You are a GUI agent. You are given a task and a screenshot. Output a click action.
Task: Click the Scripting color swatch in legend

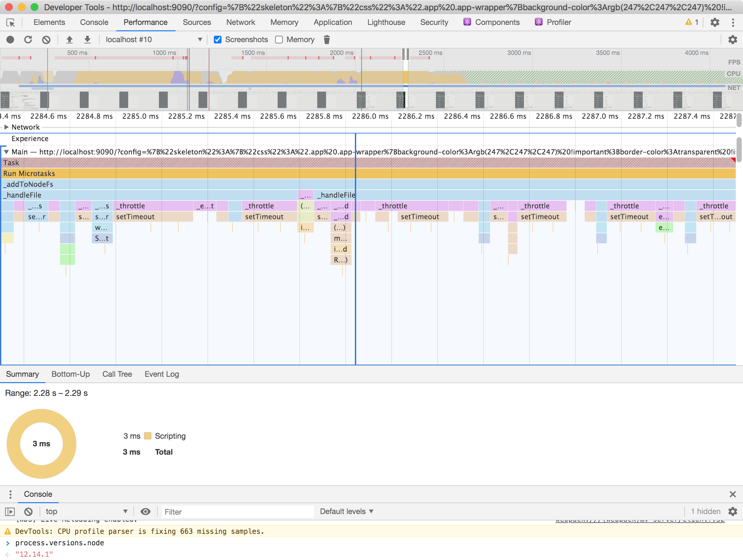[147, 436]
